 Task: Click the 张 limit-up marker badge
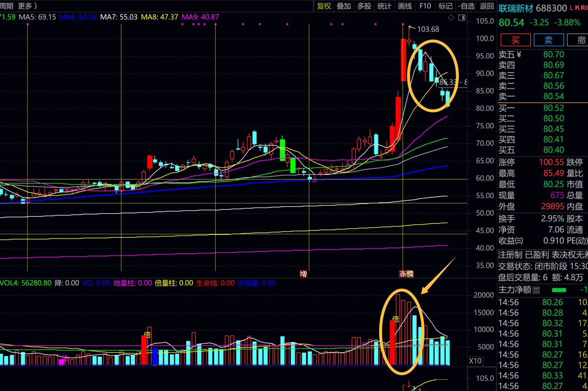[x=403, y=274]
